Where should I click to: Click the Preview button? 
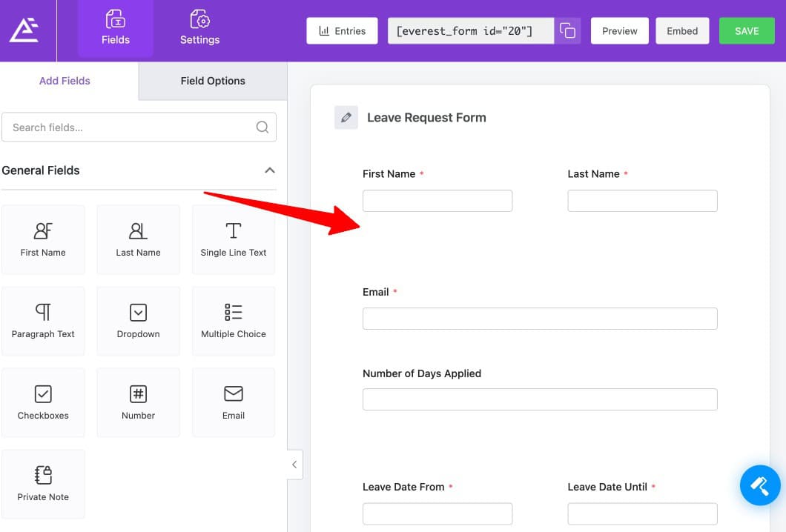point(620,31)
